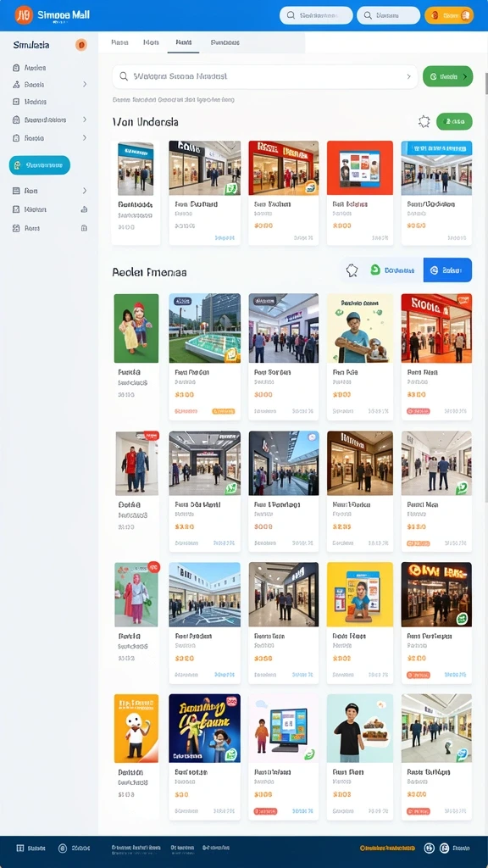Open the green-background puppet dolls thumbnail

point(136,328)
